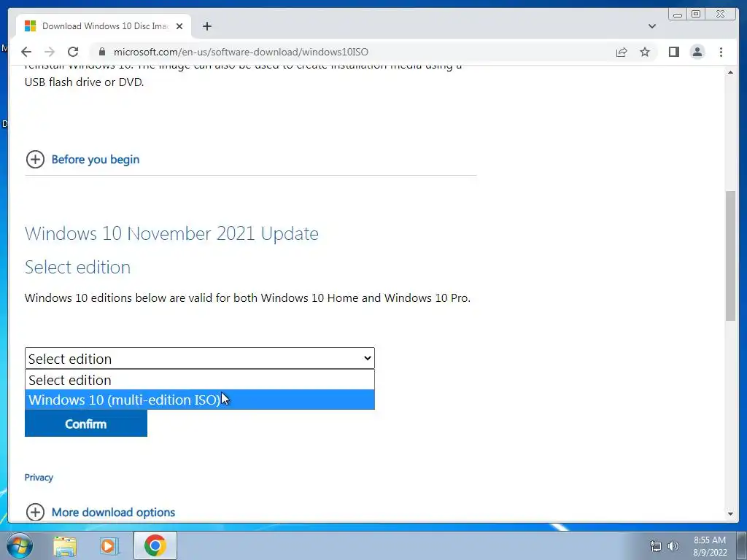This screenshot has width=747, height=560.
Task: Open the Chrome side panel
Action: coord(673,52)
